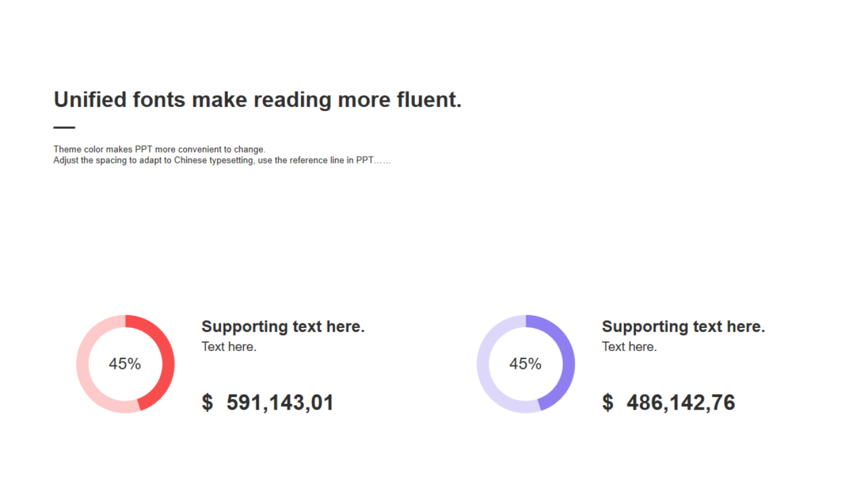Select the amount 486,142,76

pyautogui.click(x=681, y=403)
